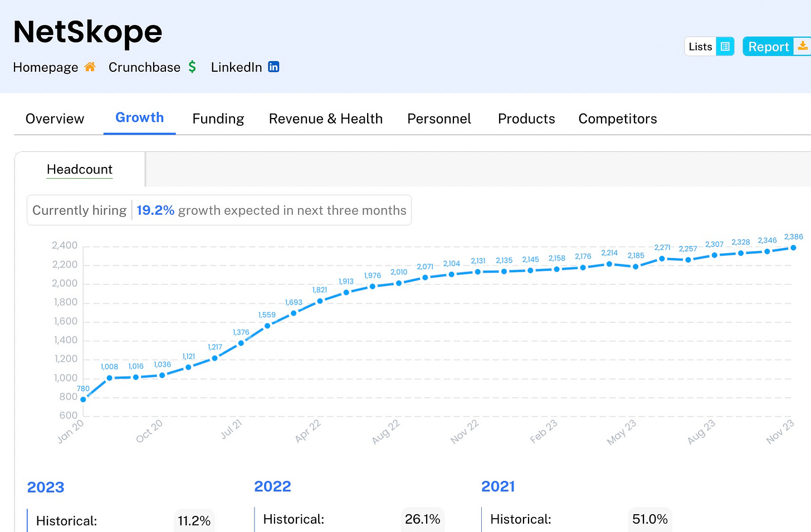Image resolution: width=811 pixels, height=532 pixels.
Task: Click the green dollar icon beside Crunchbase
Action: pos(192,67)
